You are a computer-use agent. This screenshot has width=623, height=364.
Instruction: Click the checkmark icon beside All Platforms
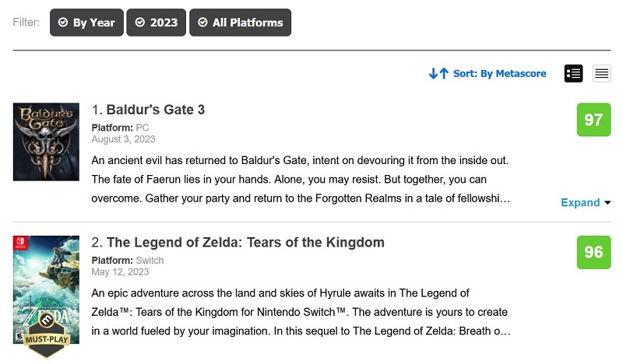click(202, 23)
